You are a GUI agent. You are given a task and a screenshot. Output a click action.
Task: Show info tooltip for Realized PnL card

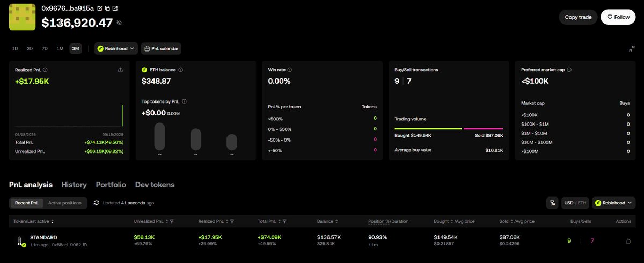[x=45, y=70]
